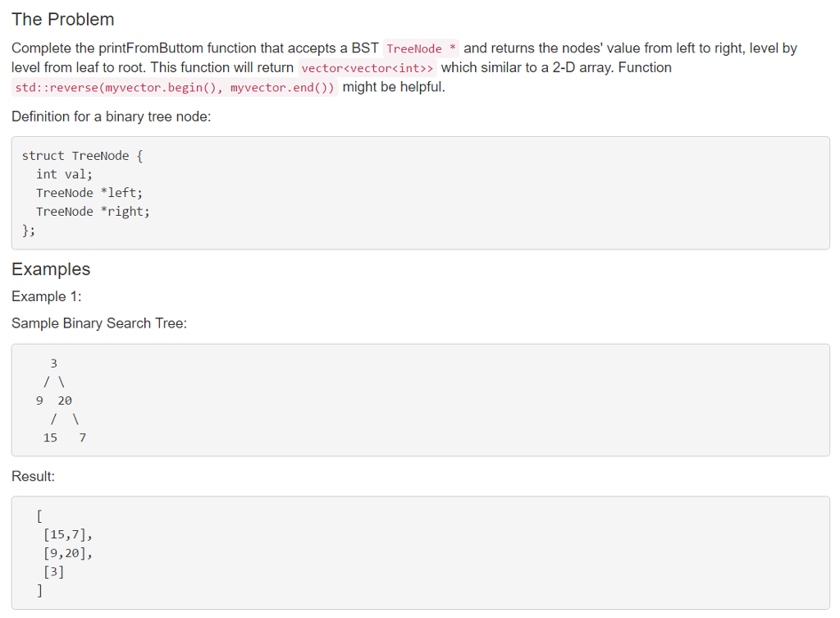Select the TreeNode * inline code
Image resolution: width=840 pixels, height=618 pixels.
pyautogui.click(x=421, y=48)
